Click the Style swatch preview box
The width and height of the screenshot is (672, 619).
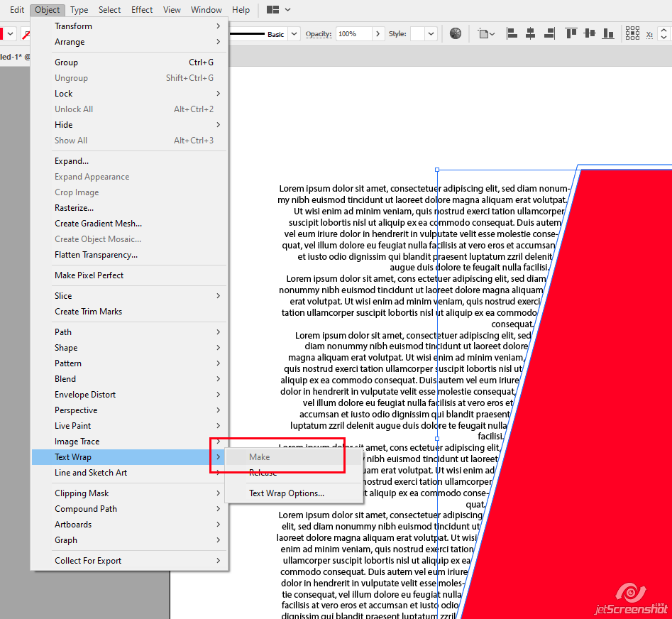[417, 34]
